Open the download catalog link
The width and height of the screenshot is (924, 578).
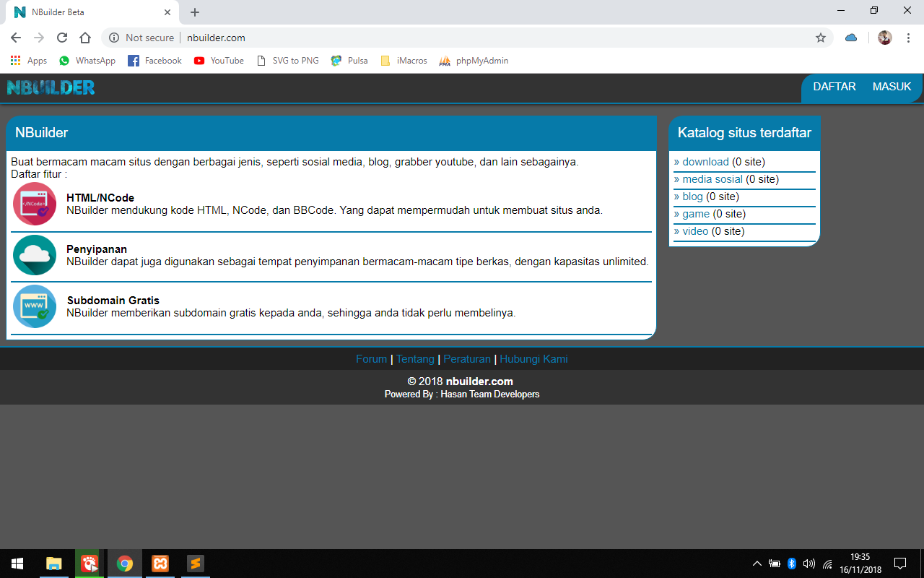point(705,161)
